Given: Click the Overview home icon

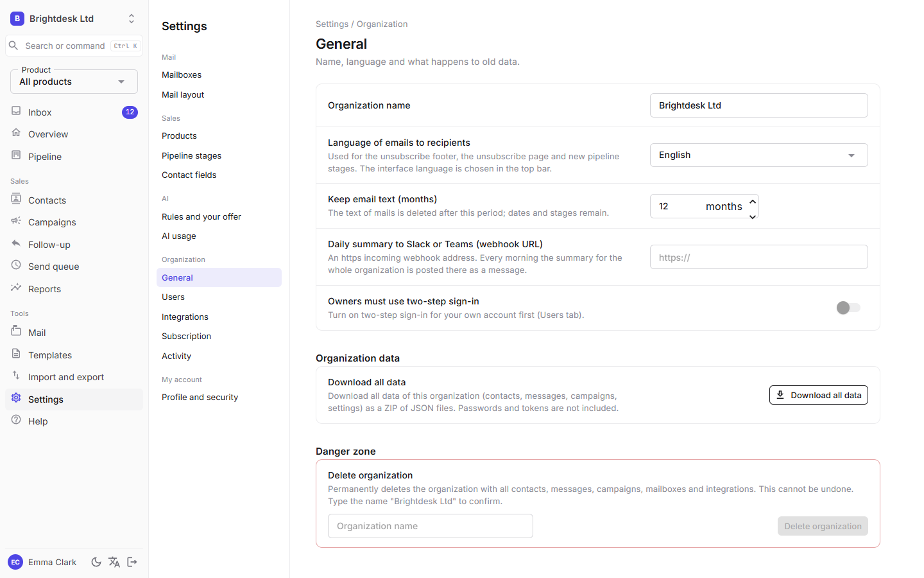Looking at the screenshot, I should coord(16,134).
